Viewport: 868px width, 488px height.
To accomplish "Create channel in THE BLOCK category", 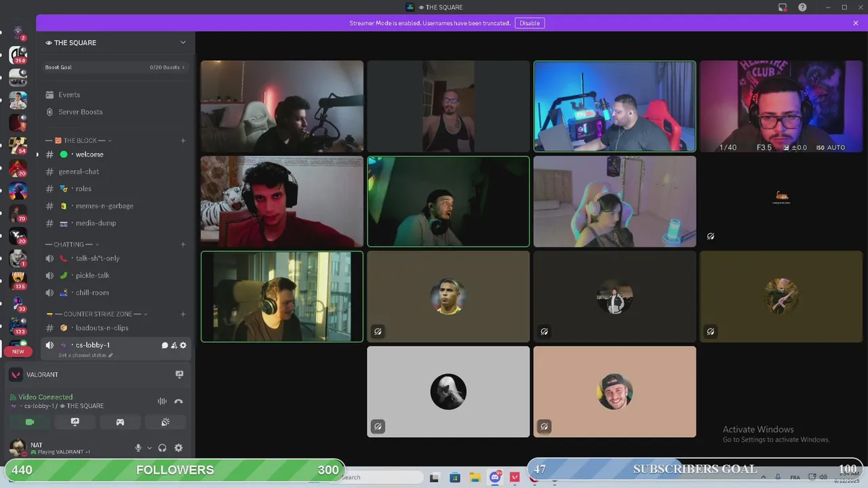I will click(183, 140).
